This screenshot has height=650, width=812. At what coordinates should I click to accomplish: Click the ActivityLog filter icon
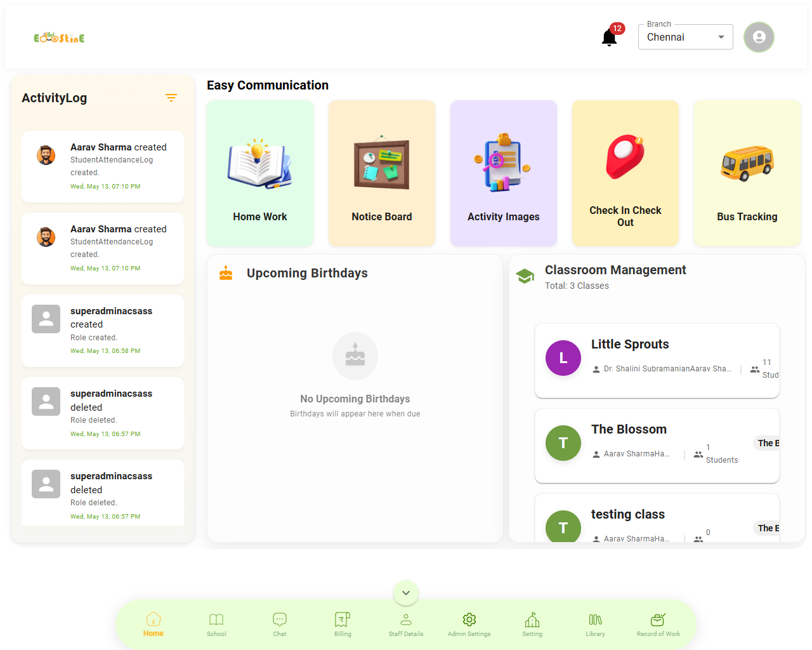coord(171,98)
